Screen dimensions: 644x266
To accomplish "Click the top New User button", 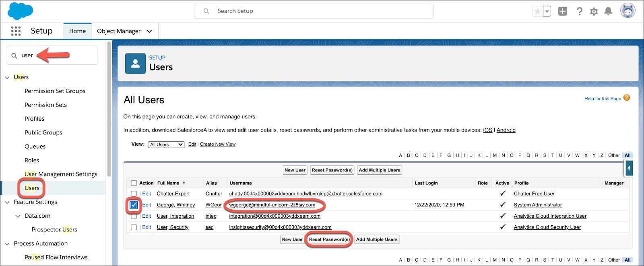I will [295, 170].
